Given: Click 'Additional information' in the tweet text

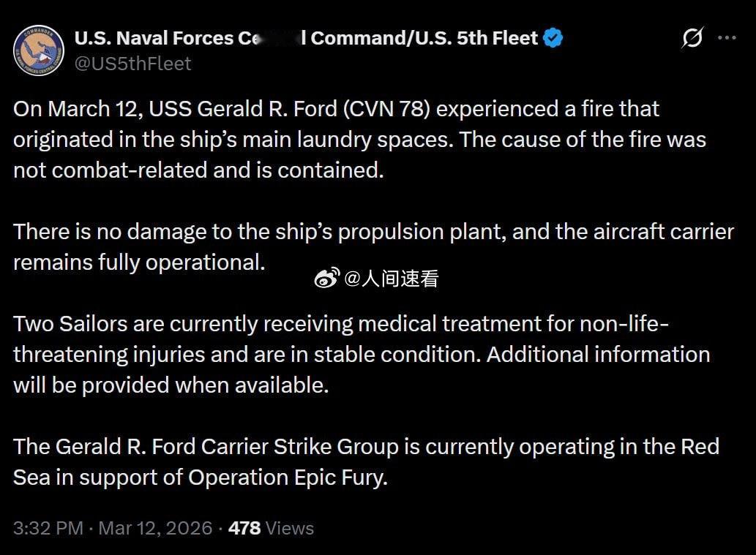Looking at the screenshot, I should coord(598,355).
